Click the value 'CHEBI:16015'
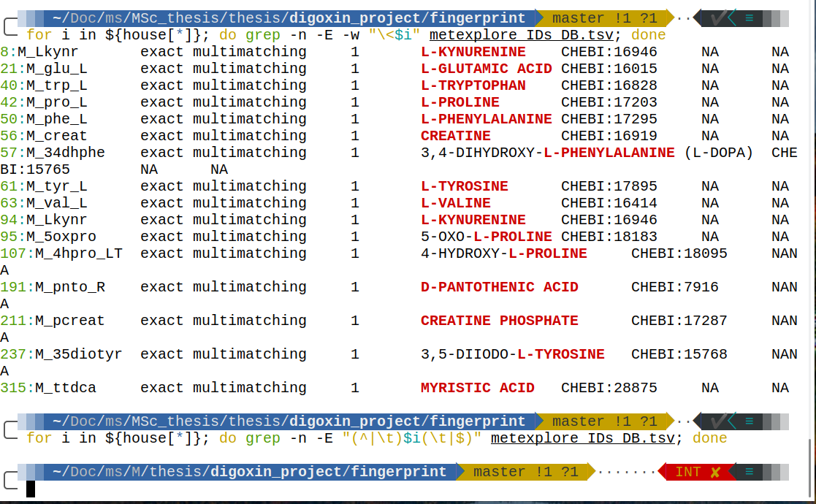 (x=609, y=69)
